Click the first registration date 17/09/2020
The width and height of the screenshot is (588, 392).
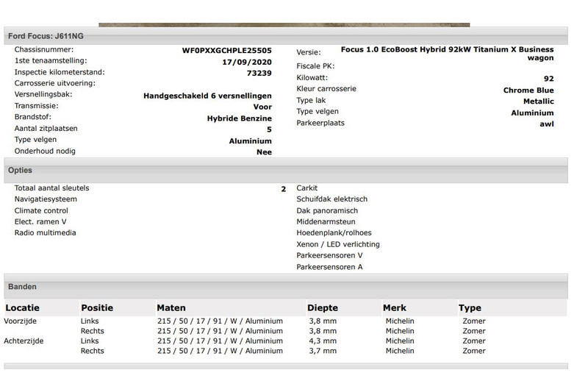(247, 62)
